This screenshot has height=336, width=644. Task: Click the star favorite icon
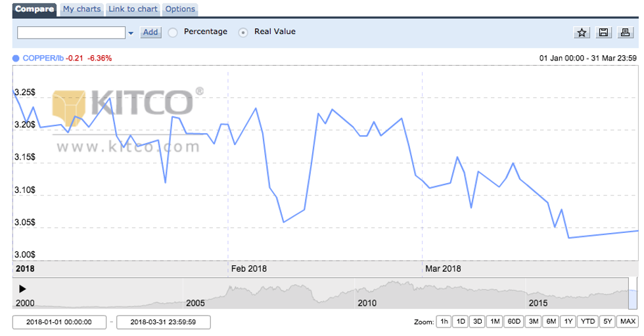click(582, 33)
